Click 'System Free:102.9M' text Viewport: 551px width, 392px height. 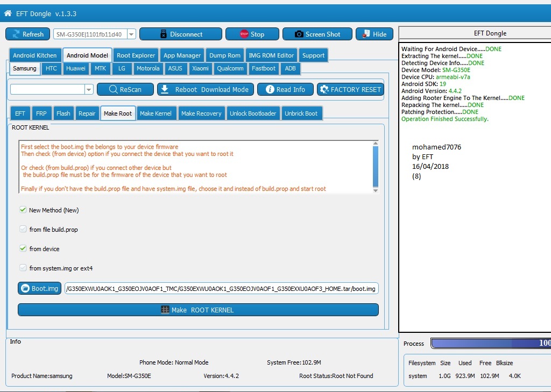[x=294, y=362]
